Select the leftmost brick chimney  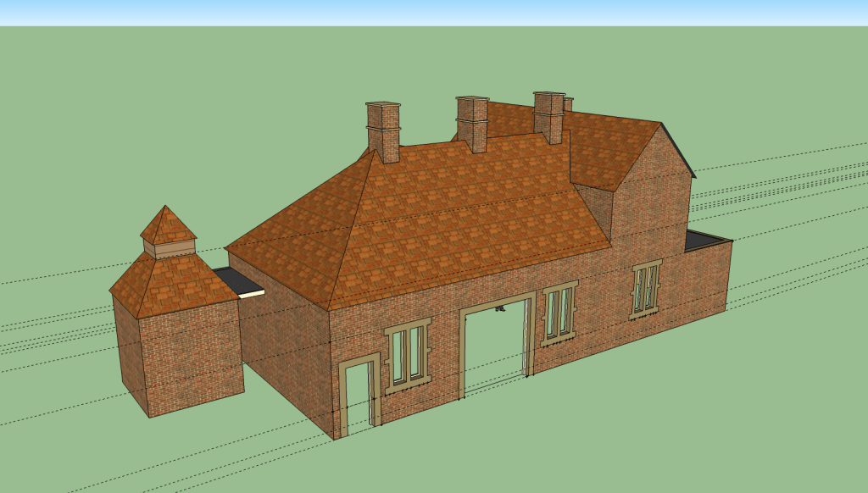click(x=383, y=131)
